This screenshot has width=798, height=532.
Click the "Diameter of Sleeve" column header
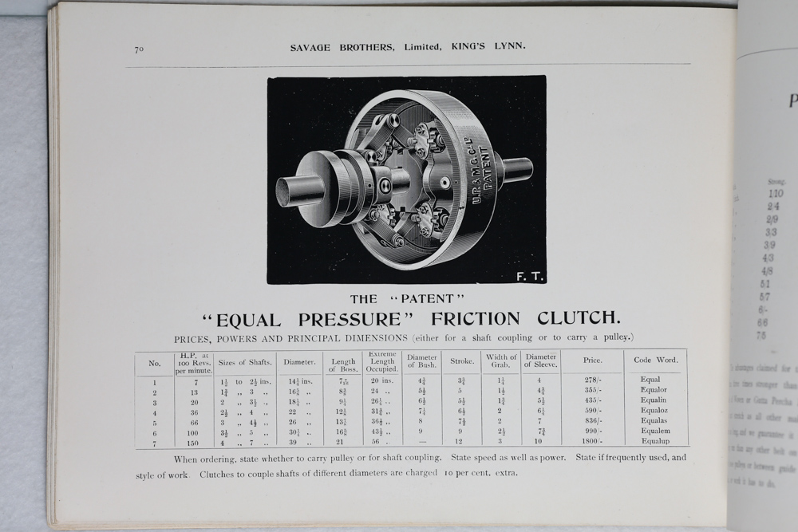[x=541, y=361]
